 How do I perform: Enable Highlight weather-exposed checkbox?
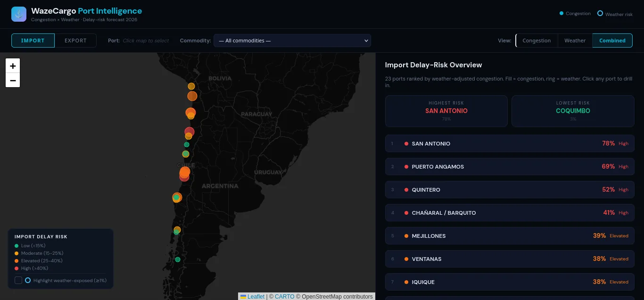click(x=18, y=280)
